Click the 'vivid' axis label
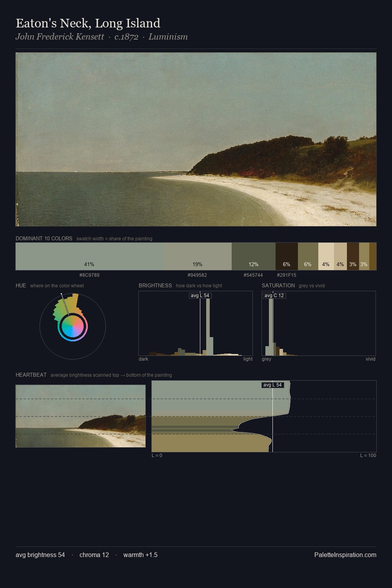Viewport: 392px width, 588px height. coord(370,359)
